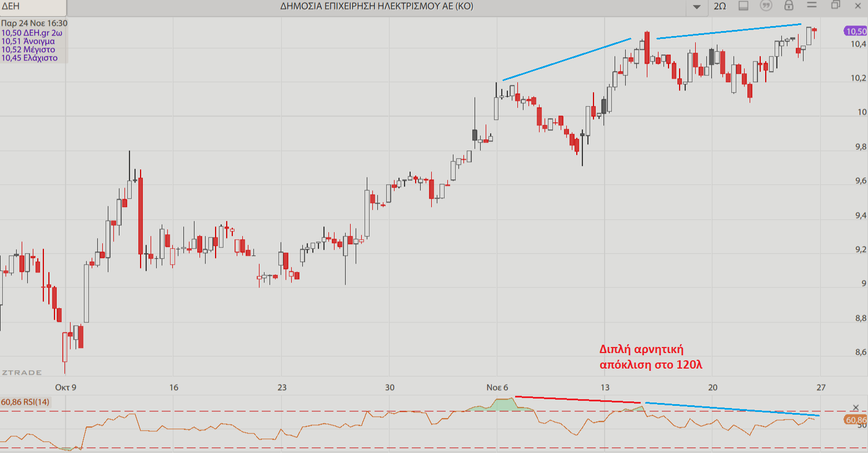868x453 pixels.
Task: Click the 9,8 price axis label
Action: pyautogui.click(x=861, y=147)
